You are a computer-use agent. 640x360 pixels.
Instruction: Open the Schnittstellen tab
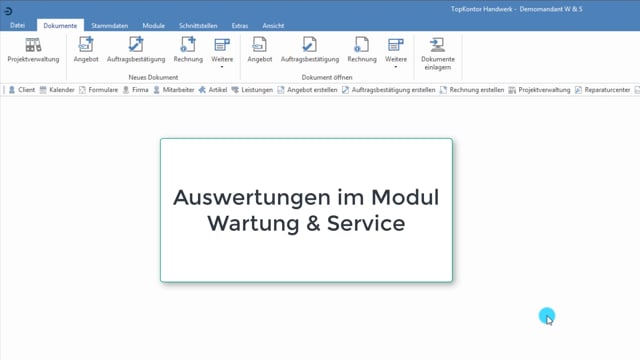click(x=198, y=25)
